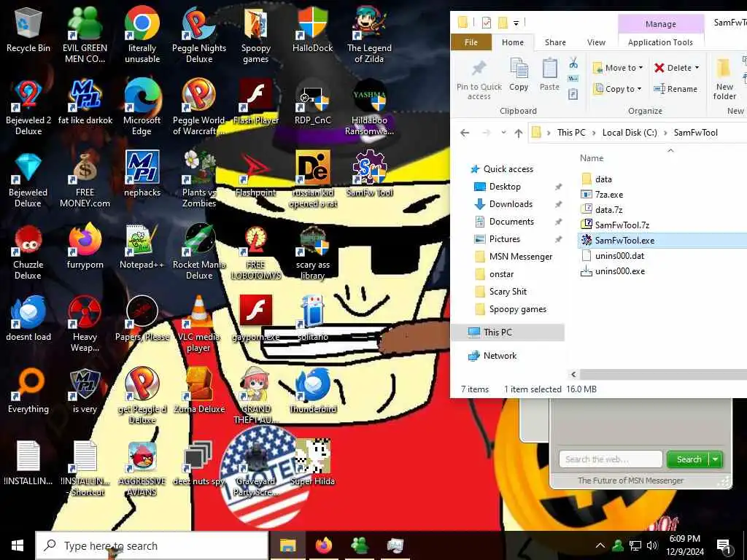Open the Recycle Bin desktop icon
747x560 pixels.
coord(28,31)
